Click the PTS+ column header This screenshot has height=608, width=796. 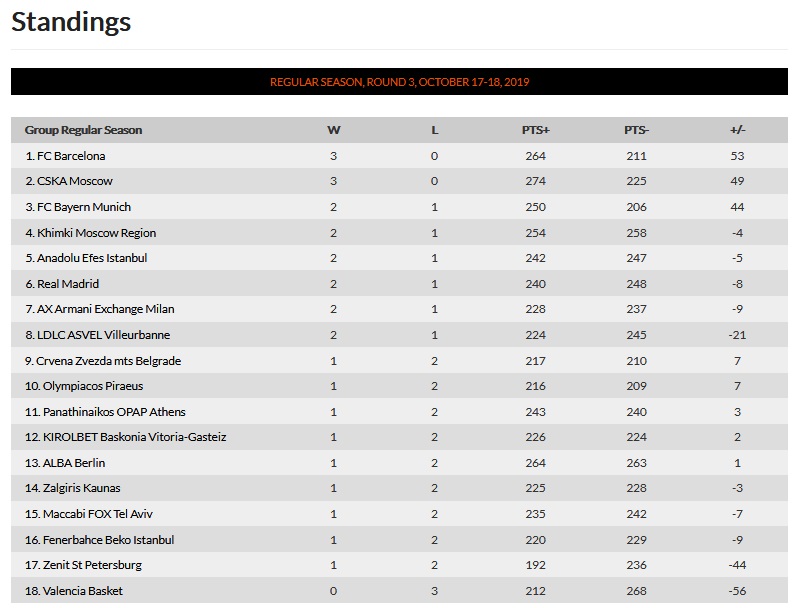coord(536,130)
